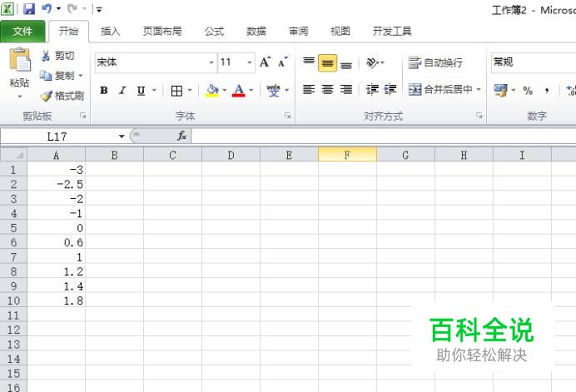Open the 常规 number format dropdown

[x=533, y=62]
